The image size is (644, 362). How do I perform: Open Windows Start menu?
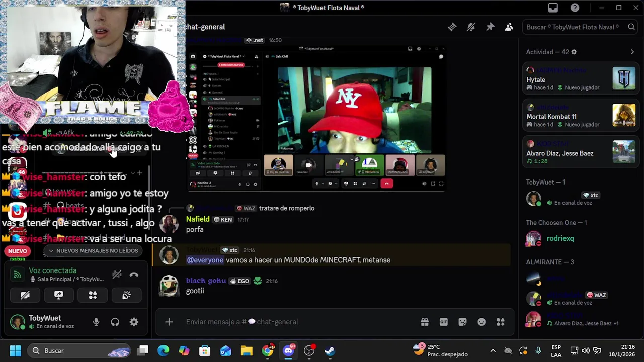[x=15, y=350]
